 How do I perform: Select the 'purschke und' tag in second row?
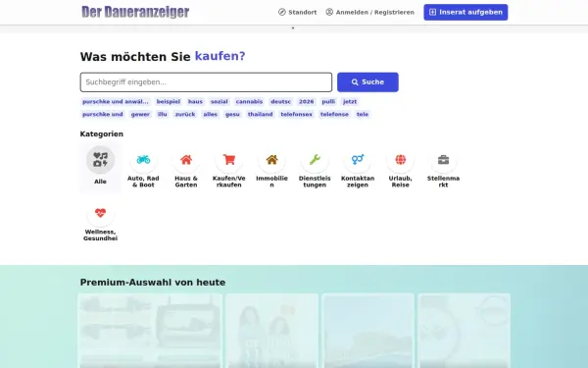(x=103, y=114)
